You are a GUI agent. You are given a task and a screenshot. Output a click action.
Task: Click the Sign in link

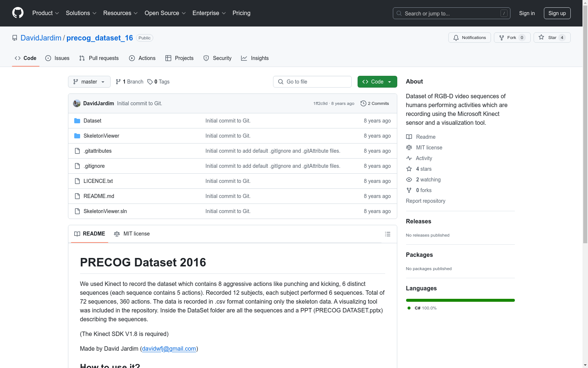click(527, 13)
